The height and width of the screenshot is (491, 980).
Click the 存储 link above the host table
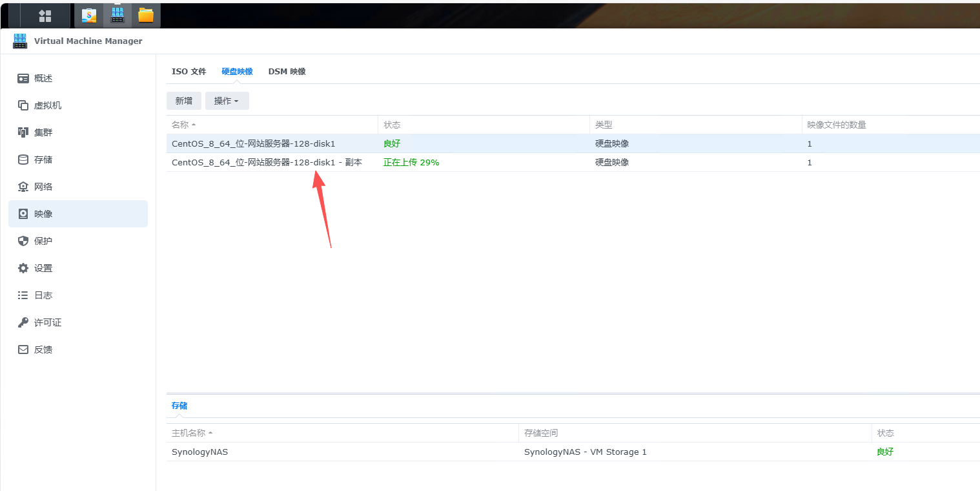click(179, 405)
